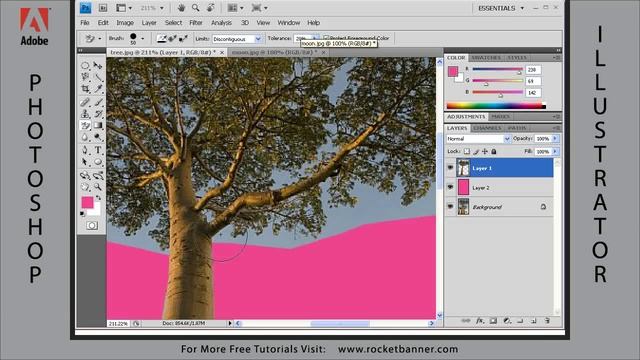The image size is (640, 360).
Task: Choose Sampling Continuous option icon
Action: click(162, 39)
